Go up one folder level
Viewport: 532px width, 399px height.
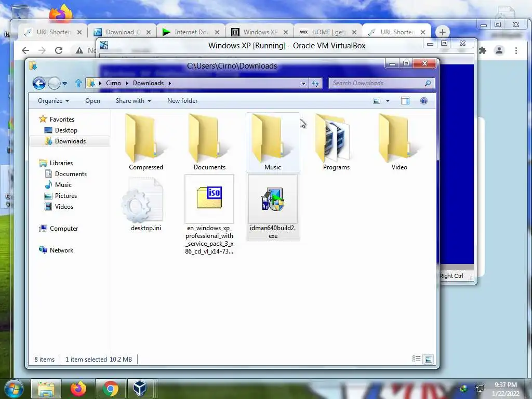click(x=78, y=83)
